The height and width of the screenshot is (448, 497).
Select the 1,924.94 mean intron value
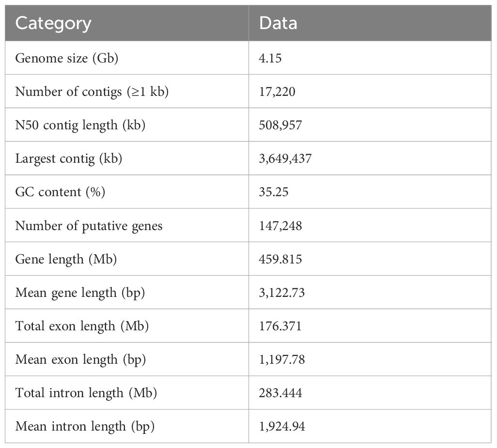click(282, 427)
